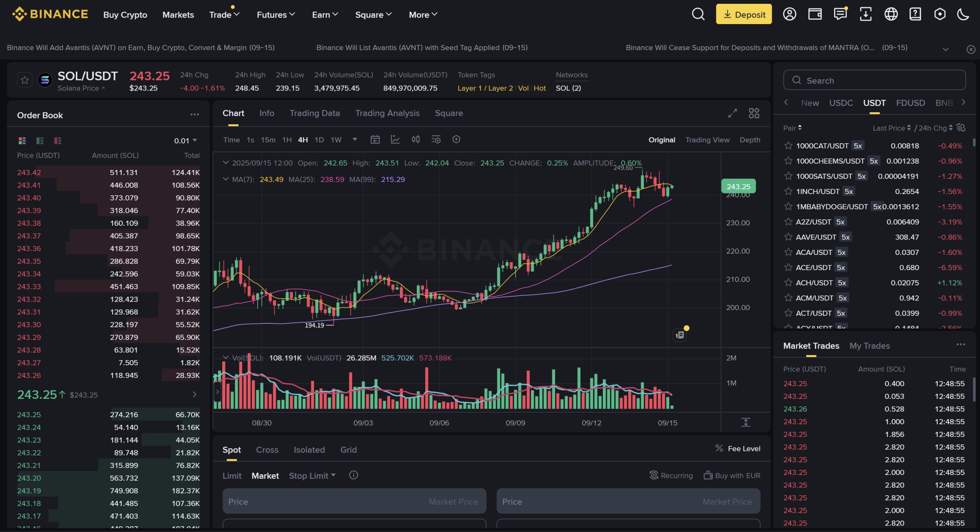
Task: Toggle Recurring buy option
Action: [x=671, y=475]
